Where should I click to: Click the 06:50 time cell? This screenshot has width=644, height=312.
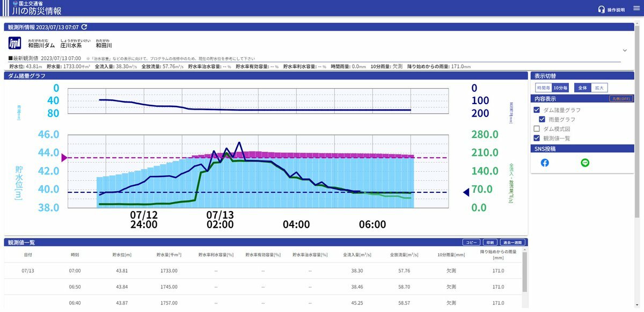pos(75,287)
